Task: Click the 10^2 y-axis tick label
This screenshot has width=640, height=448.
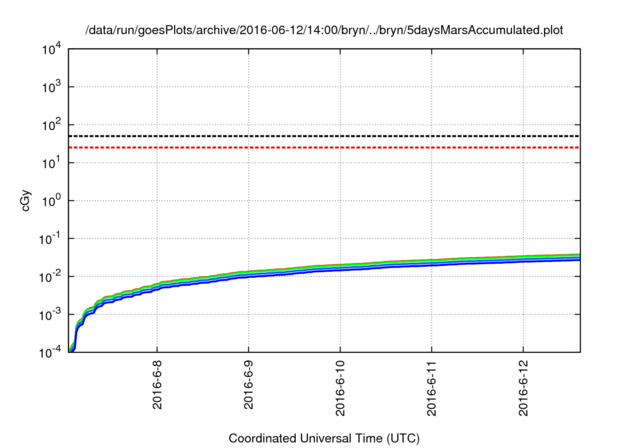Action: [x=52, y=125]
